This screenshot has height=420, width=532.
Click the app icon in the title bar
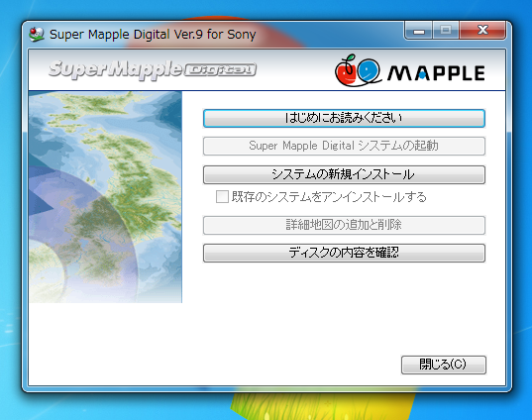pyautogui.click(x=37, y=35)
